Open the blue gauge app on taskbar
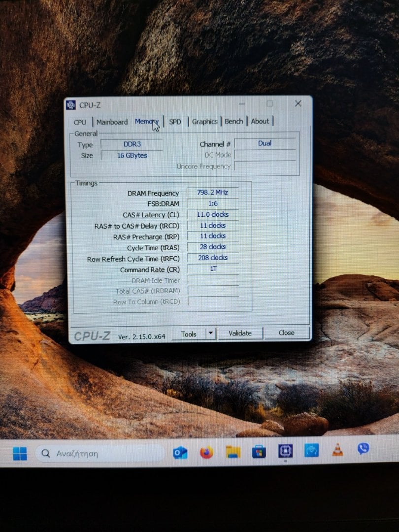 point(311,451)
